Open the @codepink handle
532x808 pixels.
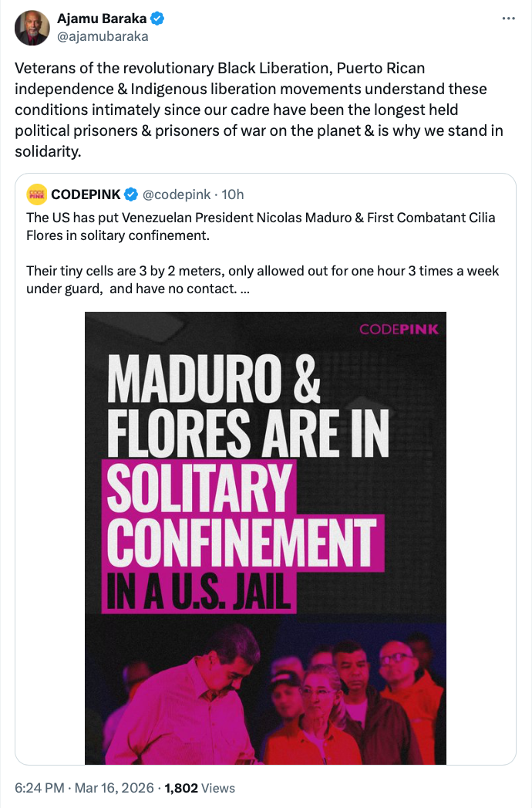coord(177,194)
